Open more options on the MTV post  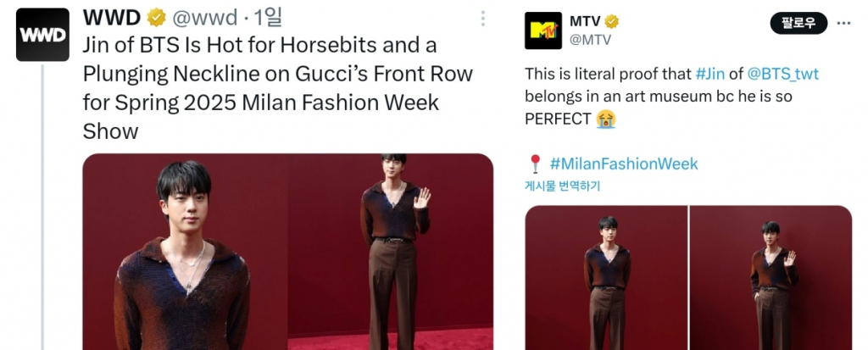click(x=844, y=22)
